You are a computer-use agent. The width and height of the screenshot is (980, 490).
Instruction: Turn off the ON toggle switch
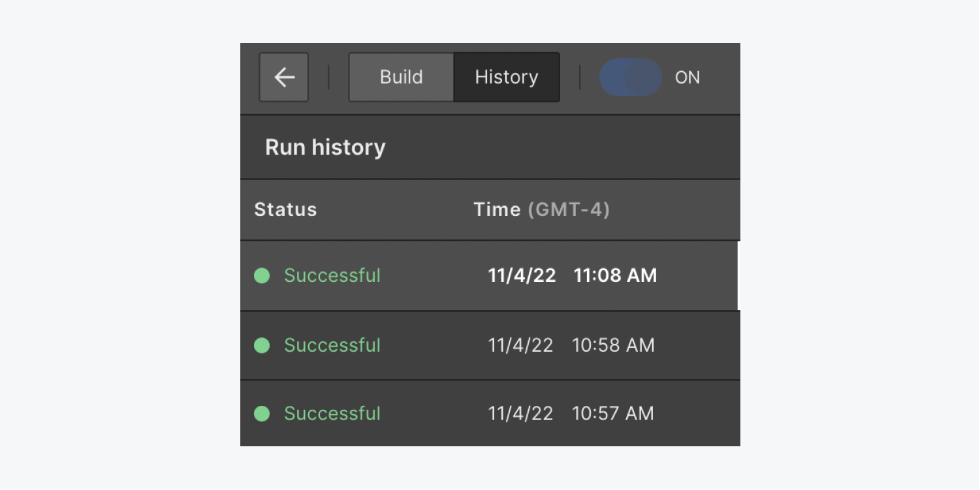[x=631, y=78]
